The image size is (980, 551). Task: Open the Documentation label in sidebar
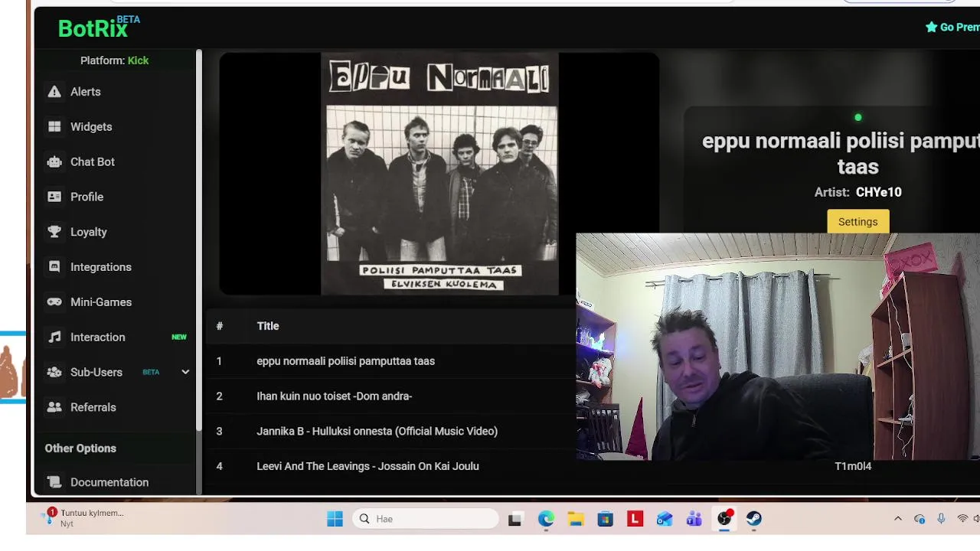point(109,482)
